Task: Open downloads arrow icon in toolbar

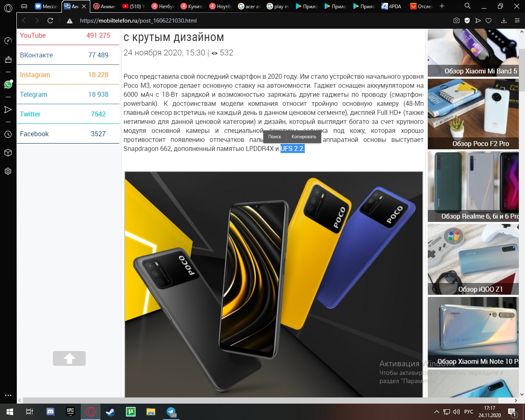Action: point(504,21)
